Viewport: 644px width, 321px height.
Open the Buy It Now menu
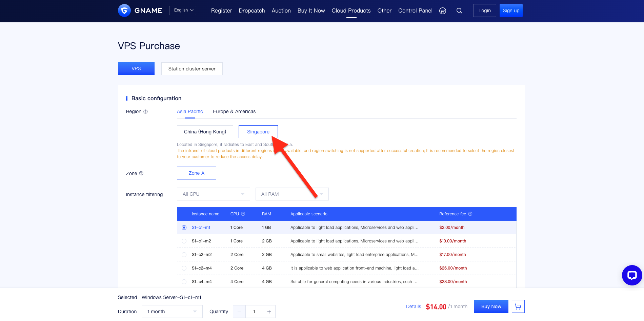[x=311, y=11]
